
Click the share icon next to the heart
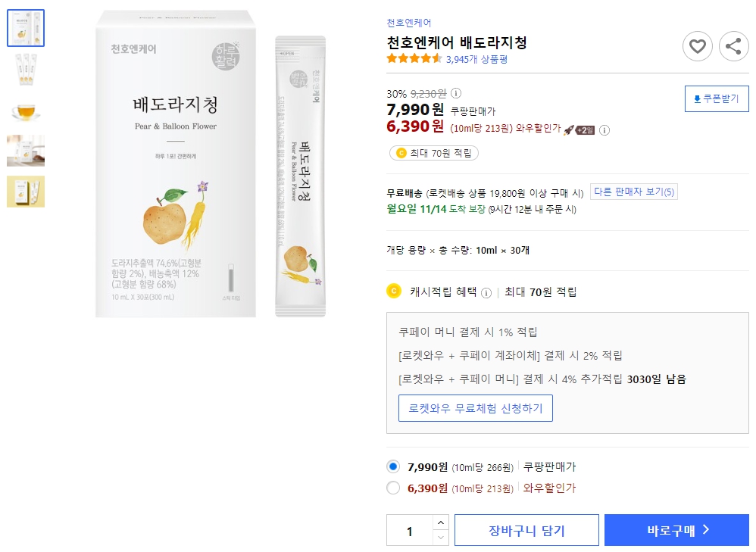coord(733,46)
